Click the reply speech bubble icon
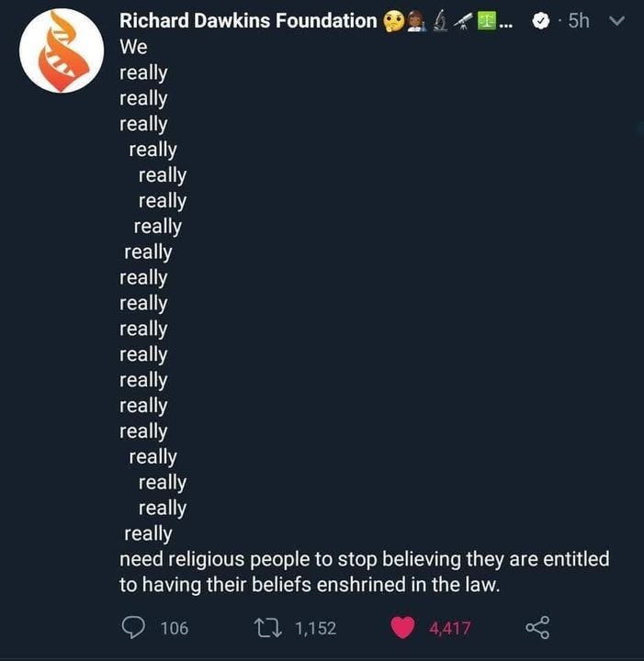This screenshot has width=644, height=661. pyautogui.click(x=135, y=627)
